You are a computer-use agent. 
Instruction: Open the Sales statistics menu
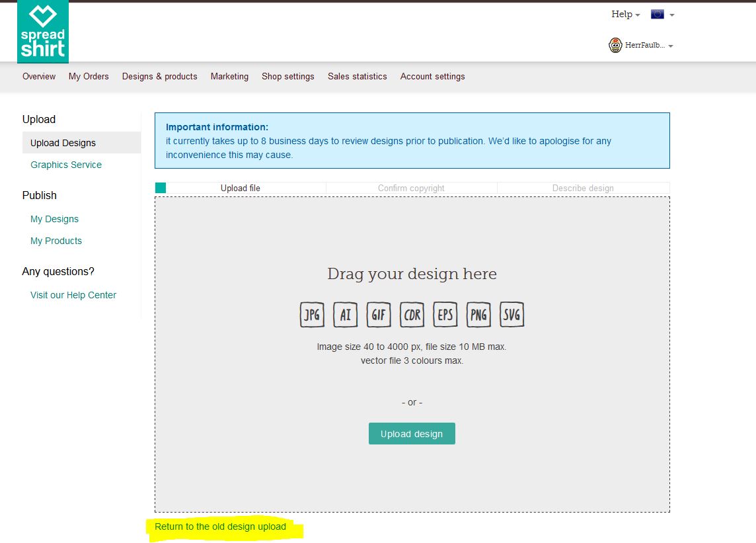coord(357,76)
